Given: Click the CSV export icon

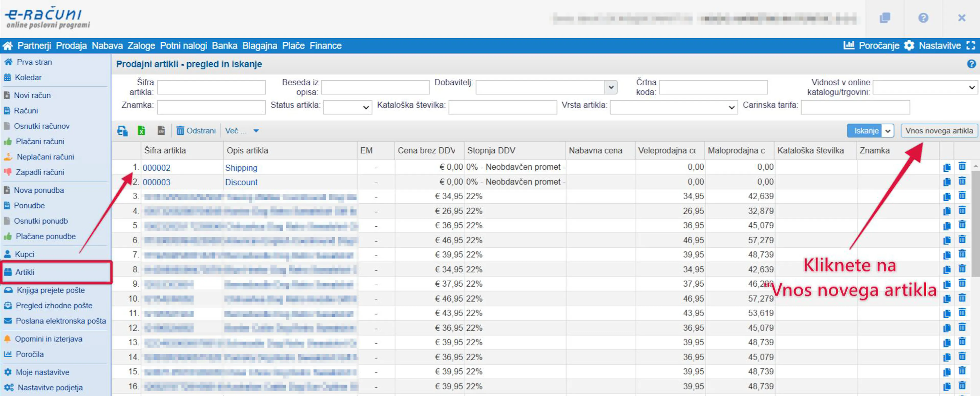Looking at the screenshot, I should pos(161,131).
